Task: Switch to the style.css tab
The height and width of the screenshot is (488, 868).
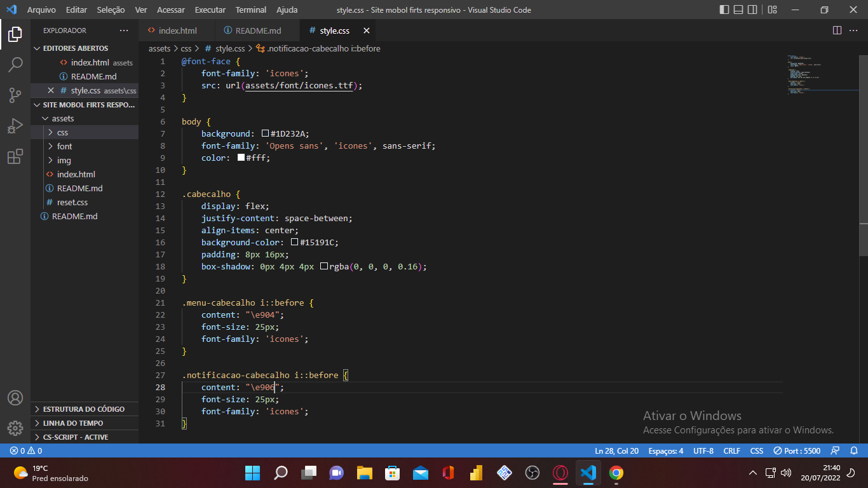Action: click(x=337, y=30)
